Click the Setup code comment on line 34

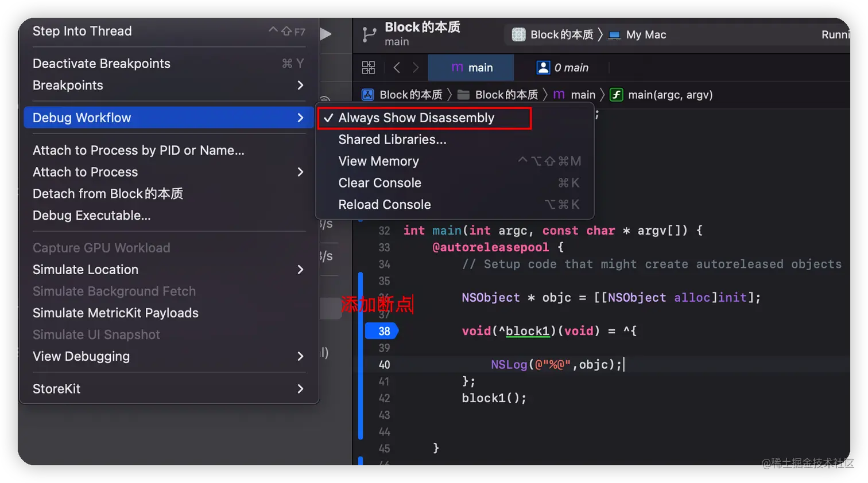tap(652, 264)
